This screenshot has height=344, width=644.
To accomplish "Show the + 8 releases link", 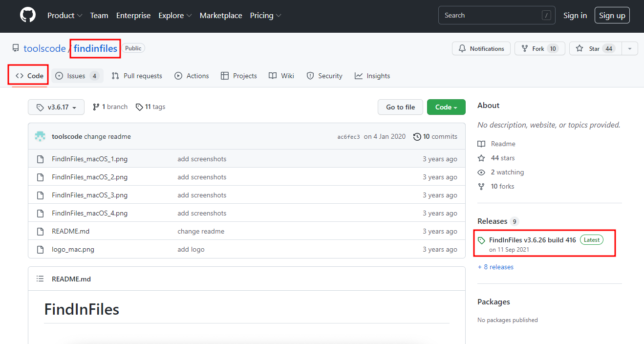I will (495, 267).
